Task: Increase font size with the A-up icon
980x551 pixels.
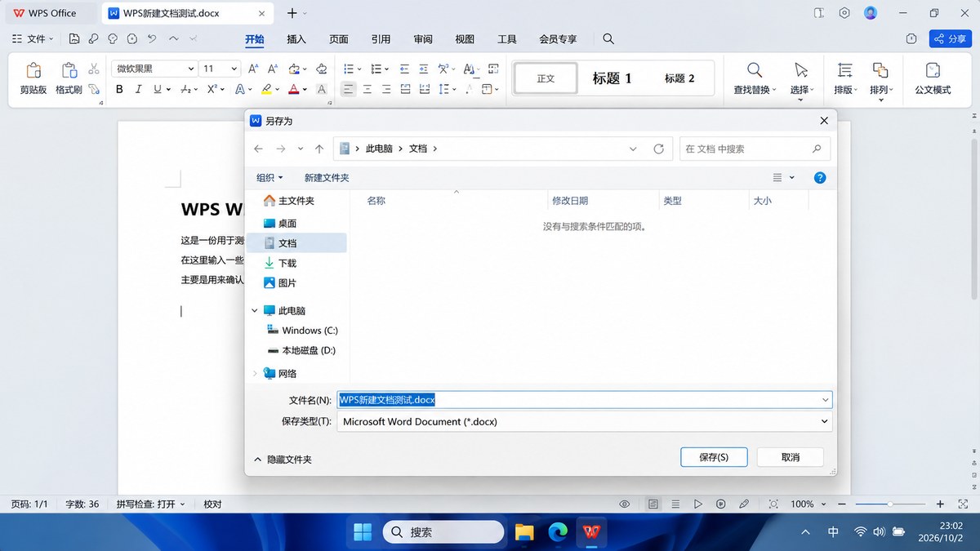Action: tap(253, 69)
